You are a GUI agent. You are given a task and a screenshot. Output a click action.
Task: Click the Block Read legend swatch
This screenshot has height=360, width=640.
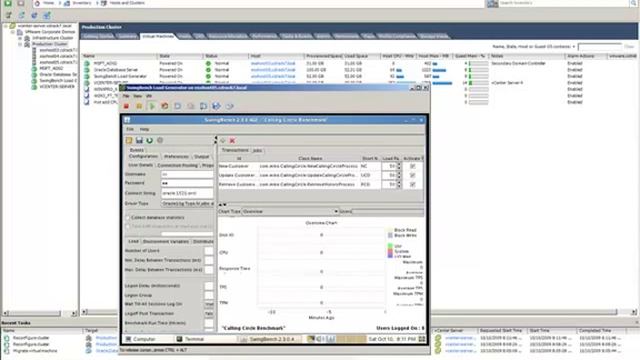point(390,230)
